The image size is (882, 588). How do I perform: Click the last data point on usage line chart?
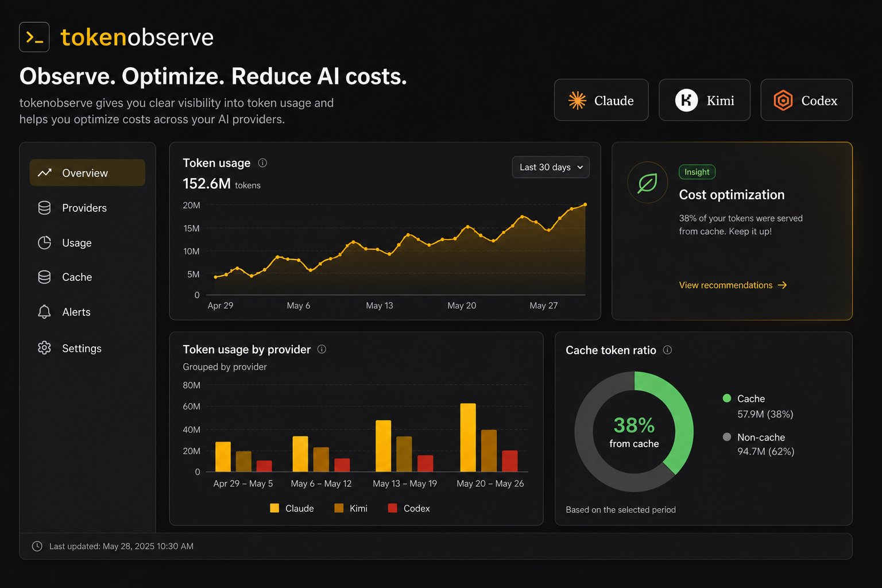585,204
